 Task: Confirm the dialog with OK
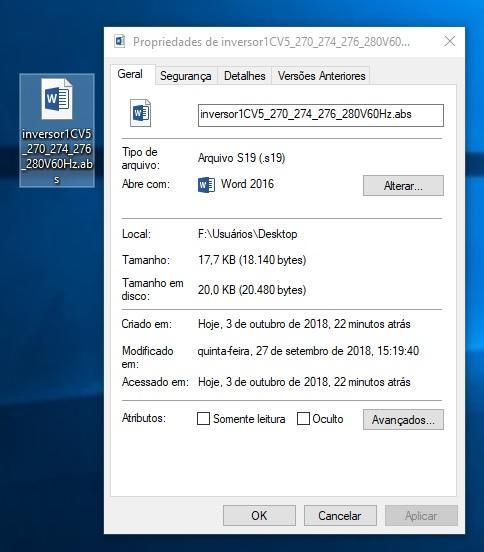point(259,516)
